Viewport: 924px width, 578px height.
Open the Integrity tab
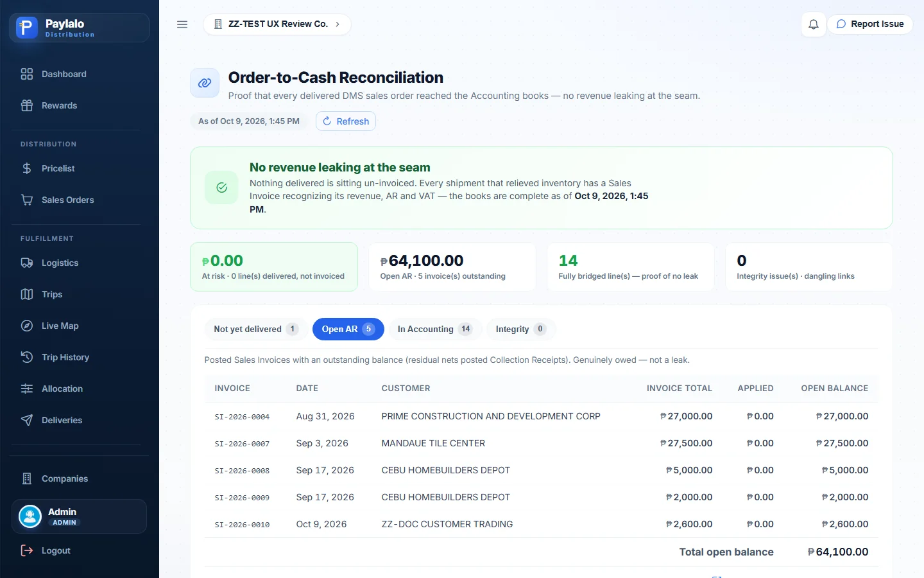pyautogui.click(x=520, y=329)
